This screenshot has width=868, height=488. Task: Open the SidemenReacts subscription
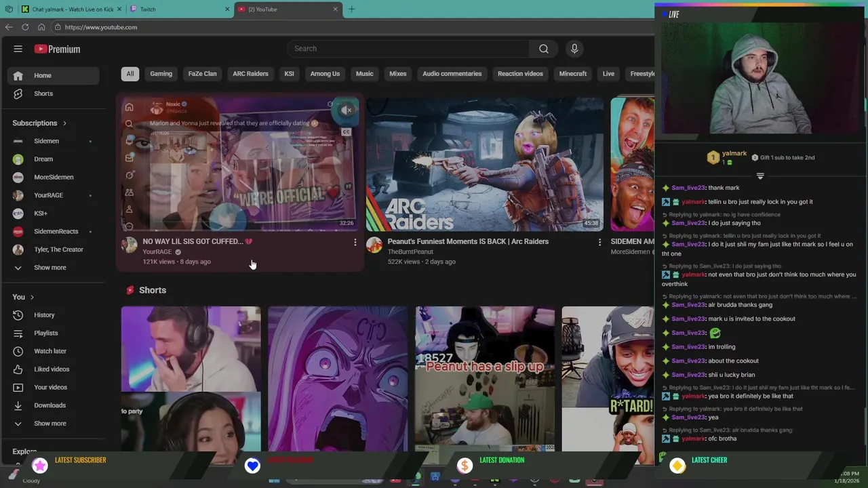point(54,232)
